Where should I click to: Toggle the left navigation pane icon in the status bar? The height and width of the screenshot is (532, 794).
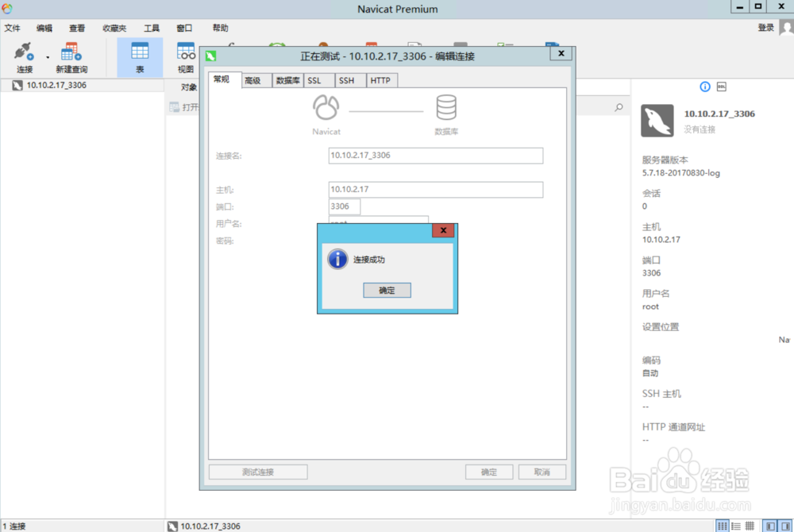770,526
